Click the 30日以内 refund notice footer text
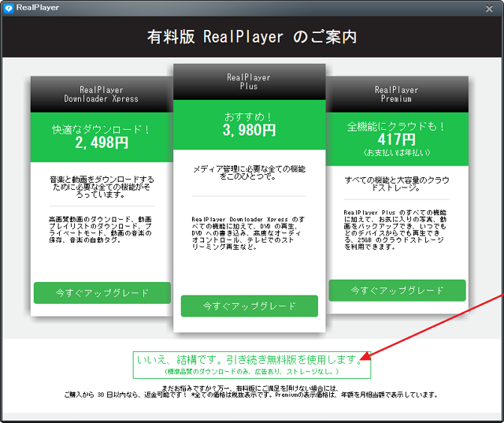Screen dimensions: 504x423 click(251, 394)
